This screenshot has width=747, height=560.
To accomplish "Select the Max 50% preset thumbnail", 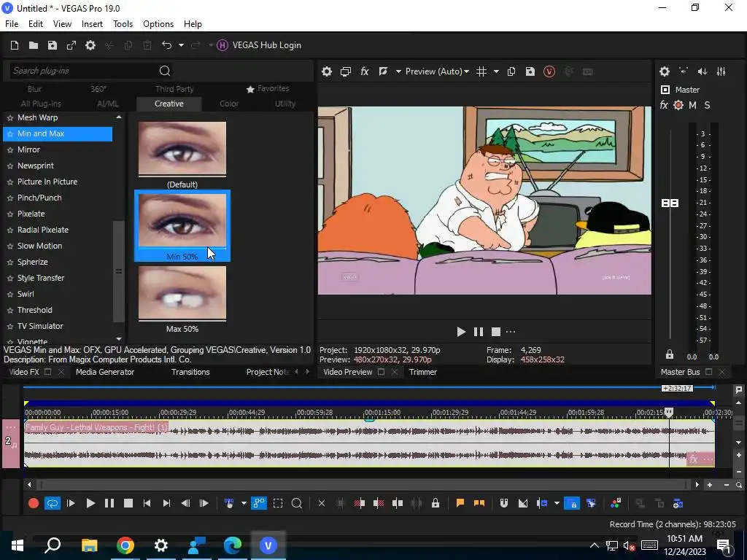I will (x=182, y=293).
